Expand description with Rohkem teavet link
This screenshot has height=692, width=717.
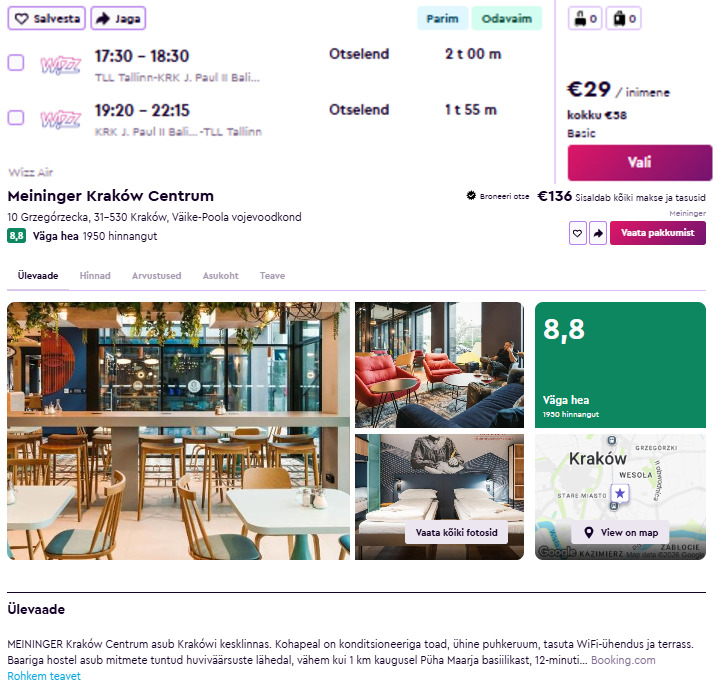tap(44, 676)
